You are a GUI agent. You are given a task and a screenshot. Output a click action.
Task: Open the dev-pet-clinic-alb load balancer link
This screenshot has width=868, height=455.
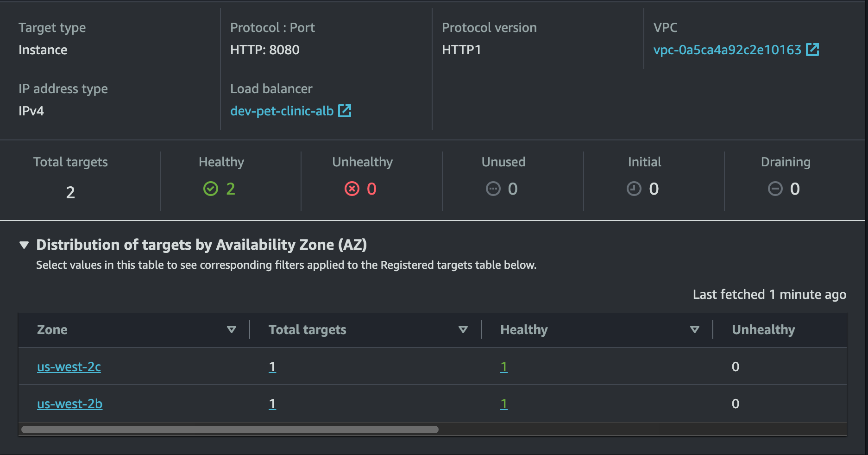[x=282, y=111]
